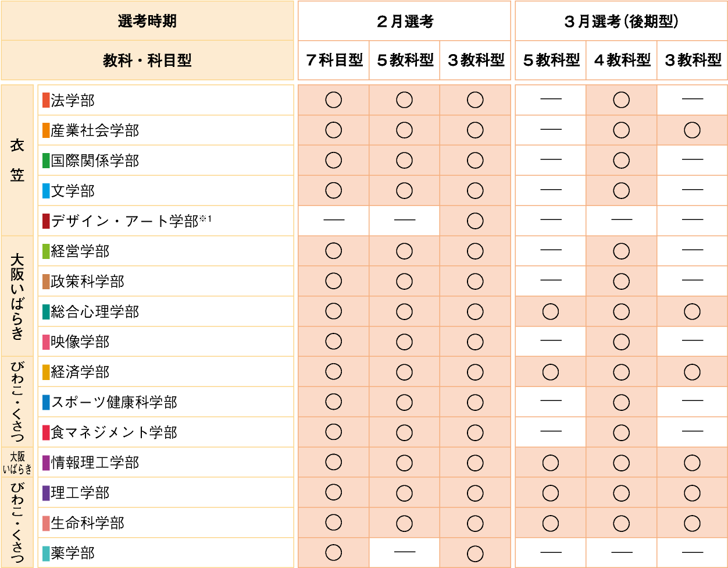The image size is (728, 568).
Task: Click the red marker beside 法学部
Action: 46,100
